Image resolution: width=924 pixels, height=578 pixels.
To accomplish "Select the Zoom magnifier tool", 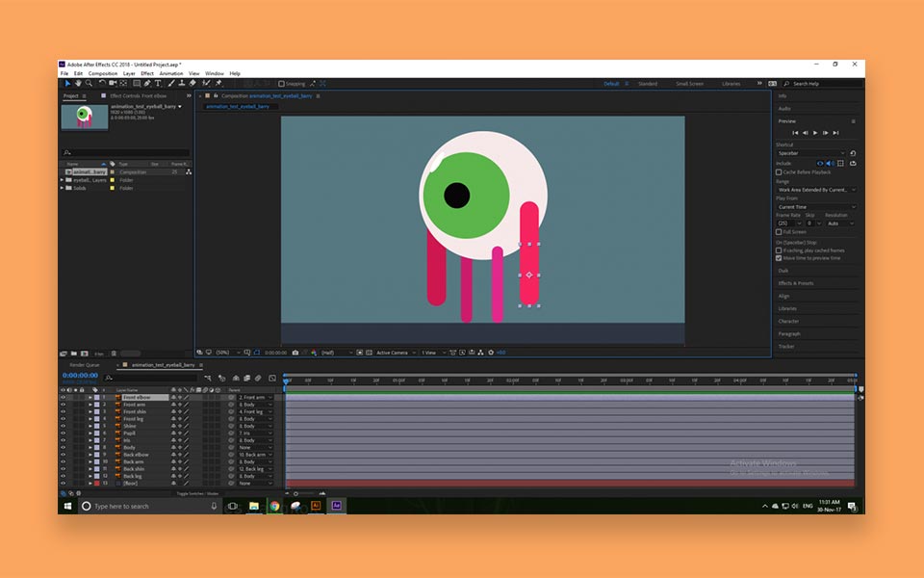I will [x=89, y=84].
